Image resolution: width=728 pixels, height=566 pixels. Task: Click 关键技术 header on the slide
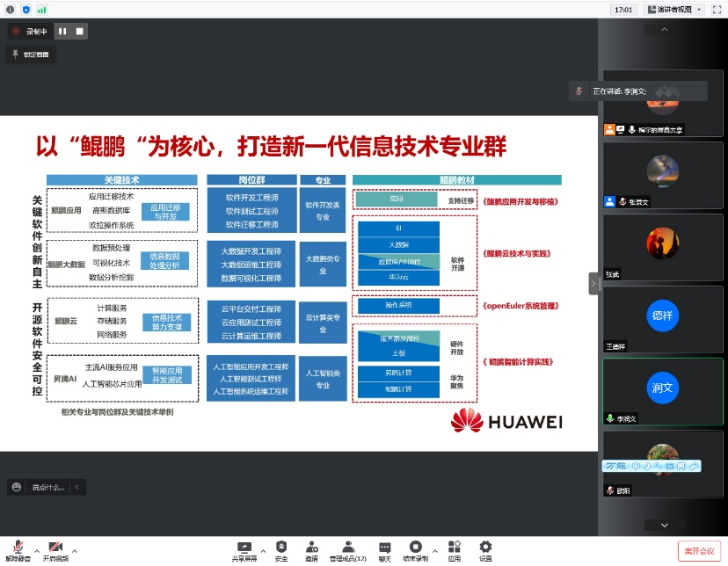121,180
